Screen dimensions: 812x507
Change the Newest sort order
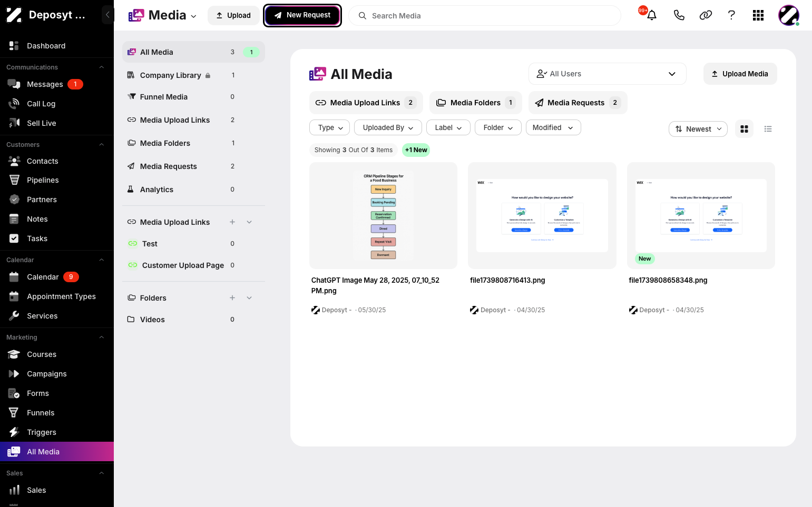[698, 129]
